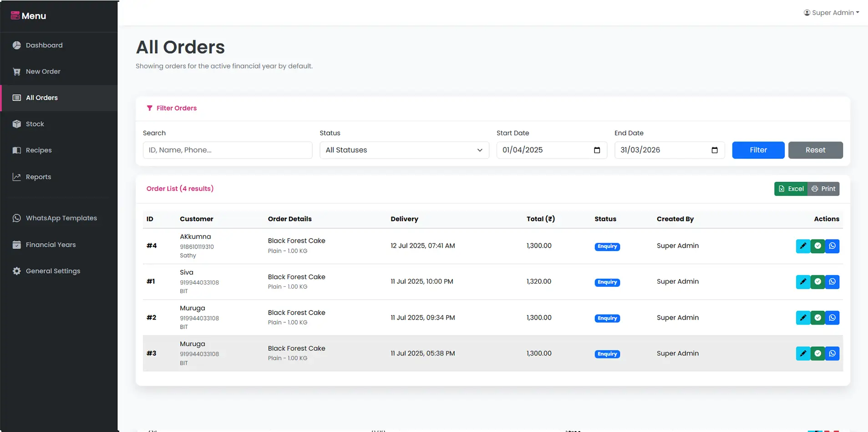Open the End Date calendar picker icon
The height and width of the screenshot is (432, 868).
(x=714, y=150)
